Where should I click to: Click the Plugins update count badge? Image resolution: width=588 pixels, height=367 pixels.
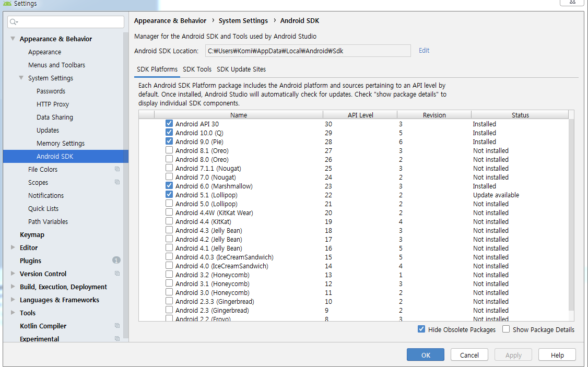coord(116,260)
